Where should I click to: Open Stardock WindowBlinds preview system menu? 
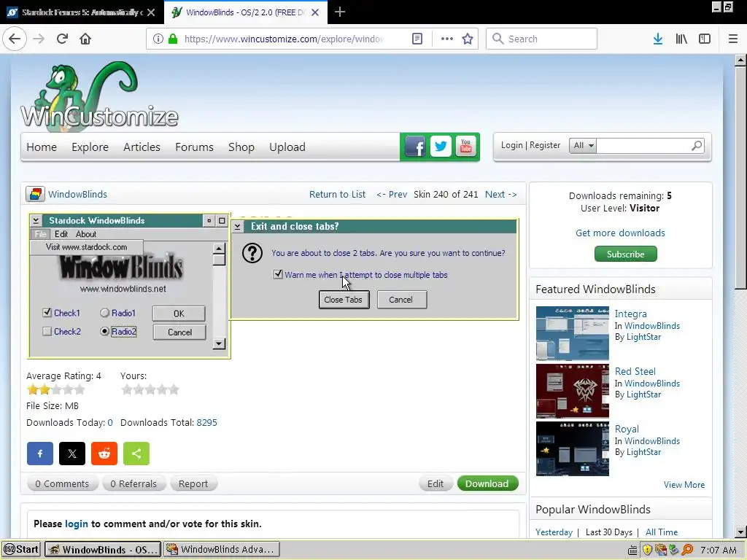point(36,220)
